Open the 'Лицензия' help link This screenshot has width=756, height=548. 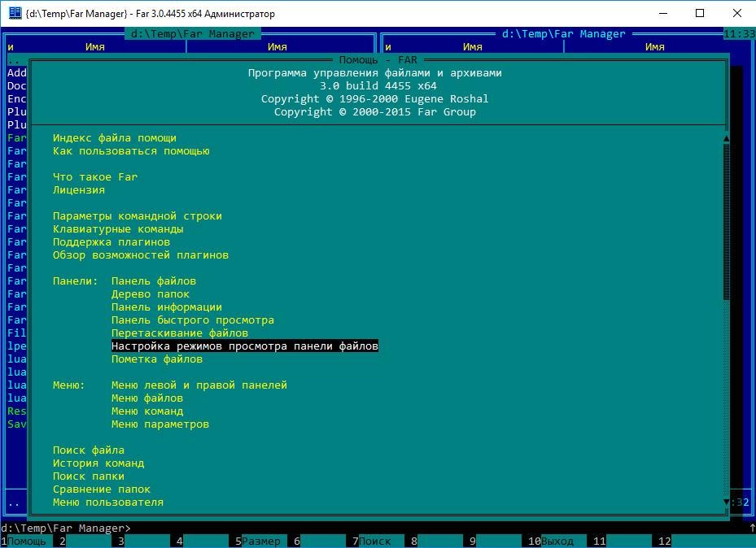point(79,190)
